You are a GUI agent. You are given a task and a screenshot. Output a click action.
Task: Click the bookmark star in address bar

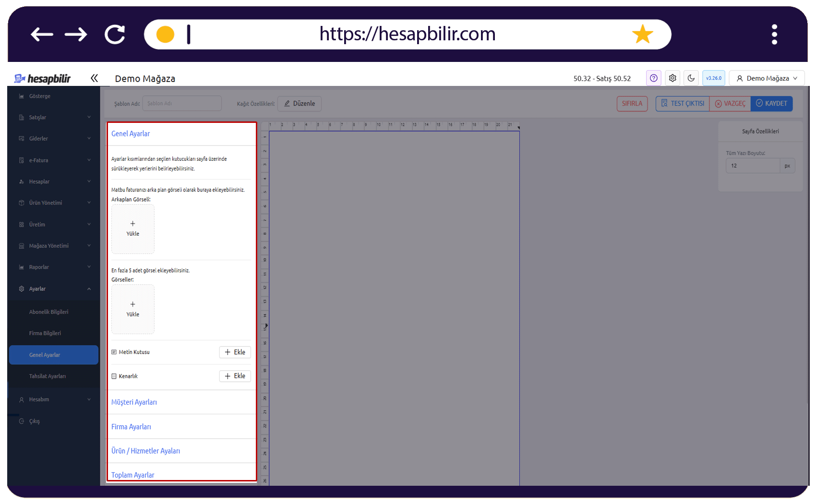click(x=642, y=34)
